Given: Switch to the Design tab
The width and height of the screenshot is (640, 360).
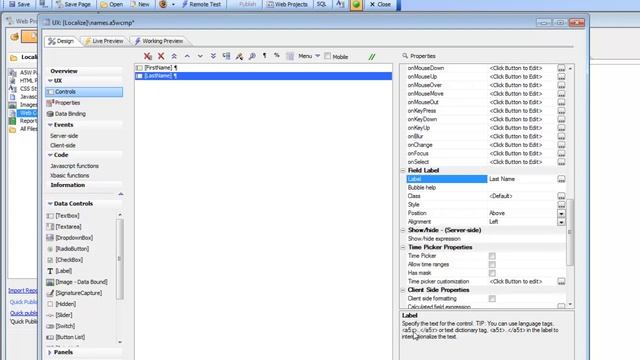Looking at the screenshot, I should (x=61, y=41).
